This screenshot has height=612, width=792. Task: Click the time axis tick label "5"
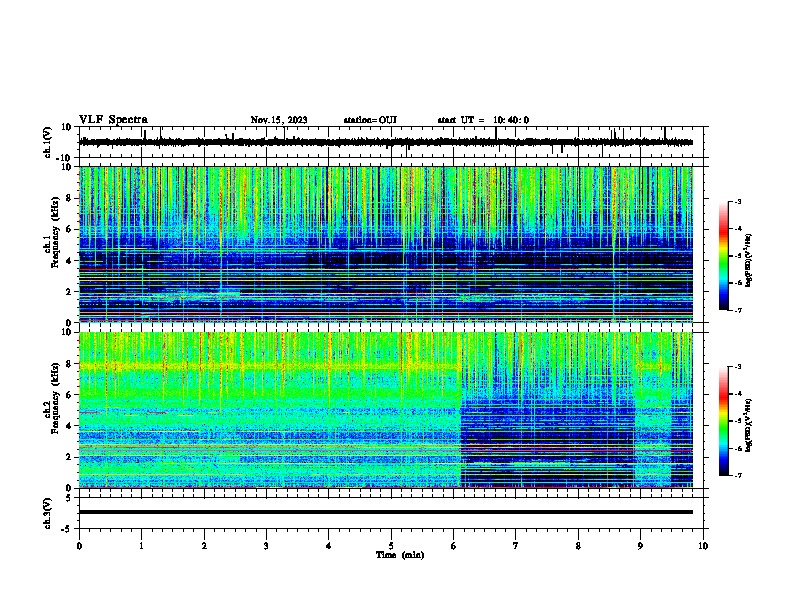391,546
